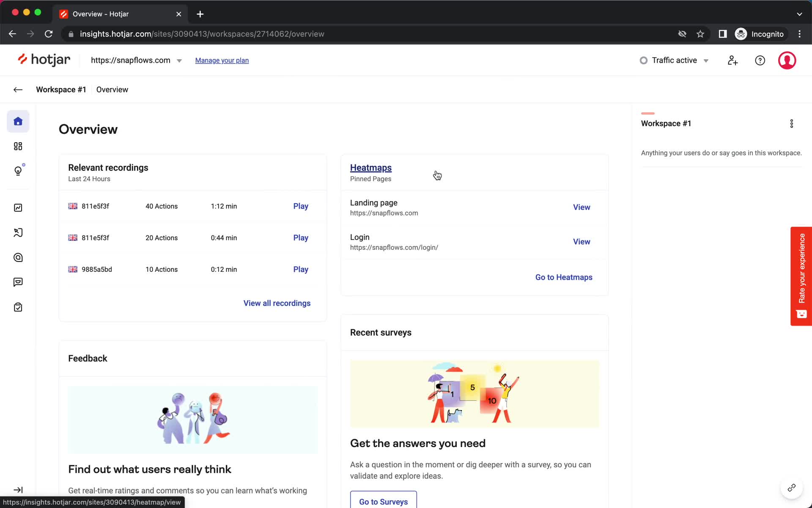Bookmark this page with star icon
Viewport: 812px width, 508px height.
[700, 34]
